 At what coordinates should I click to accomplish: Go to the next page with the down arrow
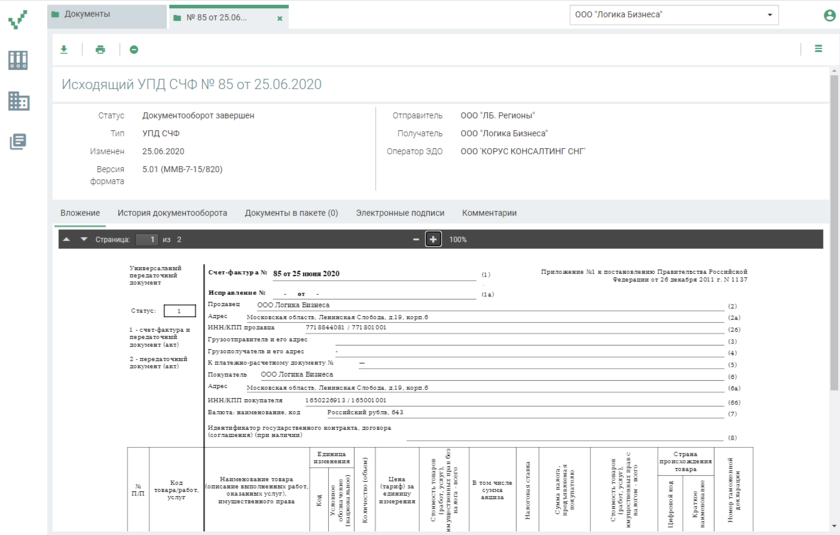84,240
